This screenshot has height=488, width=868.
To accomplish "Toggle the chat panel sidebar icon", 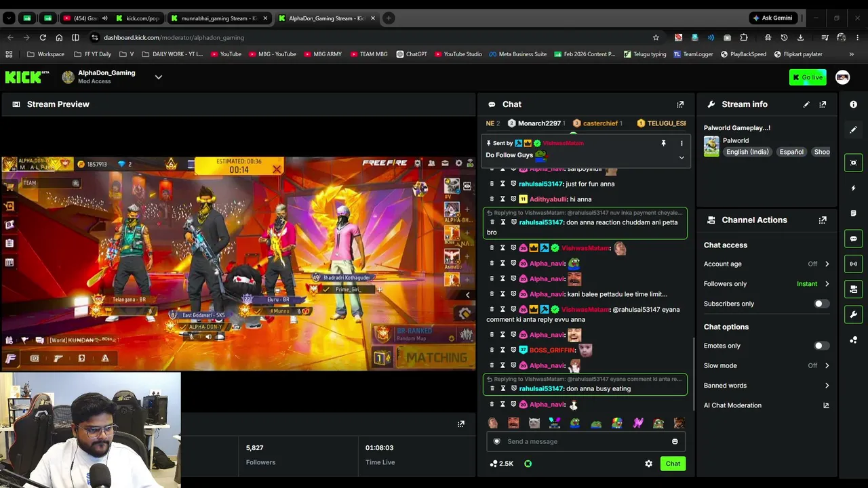I will coord(853,239).
